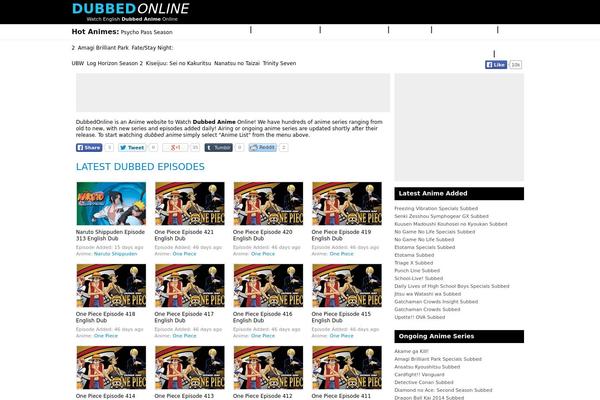
Task: Open the Etotama Specials Subbed link
Action: click(x=425, y=247)
